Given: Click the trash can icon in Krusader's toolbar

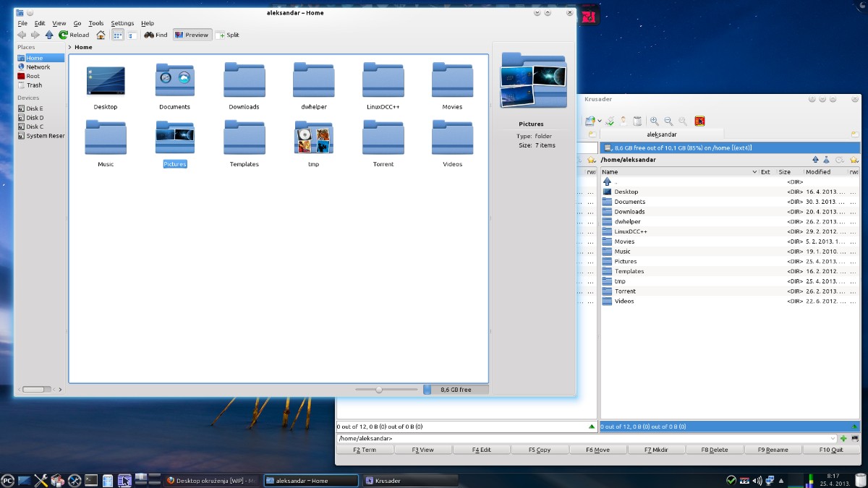Looking at the screenshot, I should (637, 121).
